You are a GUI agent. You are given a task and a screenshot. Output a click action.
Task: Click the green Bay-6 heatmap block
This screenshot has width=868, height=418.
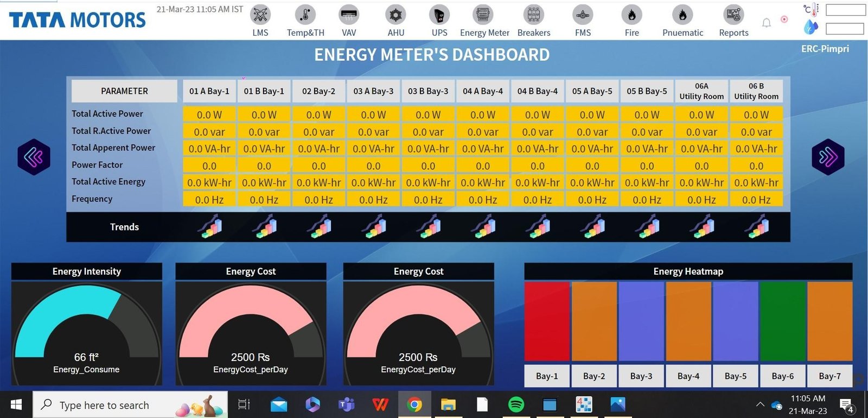[x=783, y=321]
